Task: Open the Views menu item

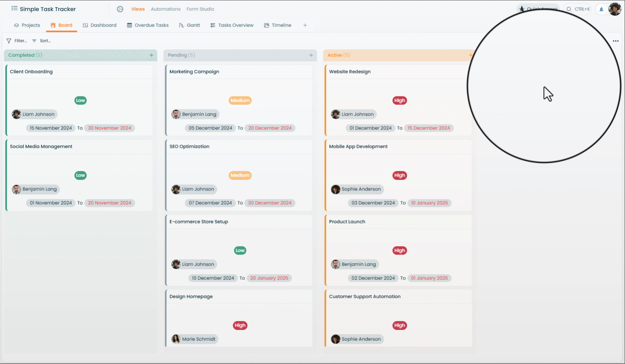Action: pos(138,9)
